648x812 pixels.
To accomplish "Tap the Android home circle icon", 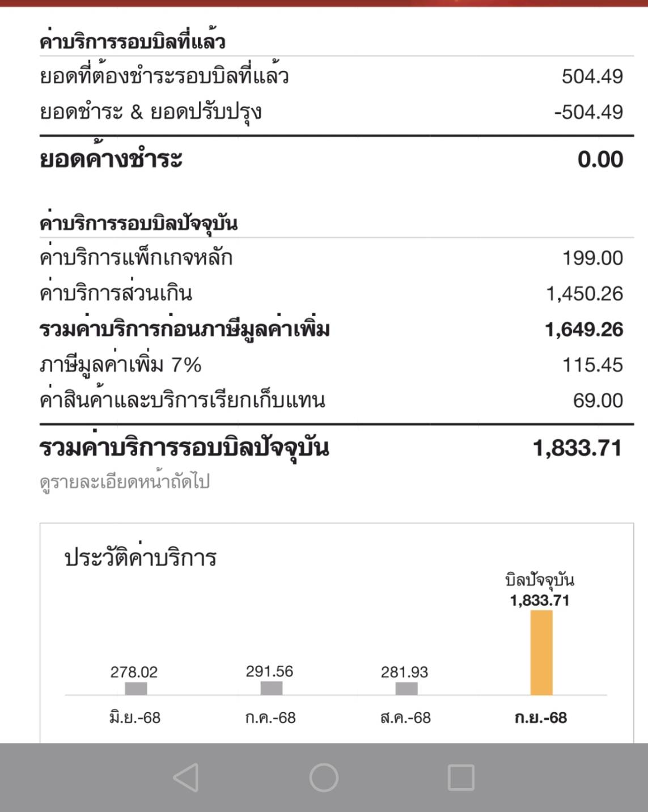I will [324, 777].
